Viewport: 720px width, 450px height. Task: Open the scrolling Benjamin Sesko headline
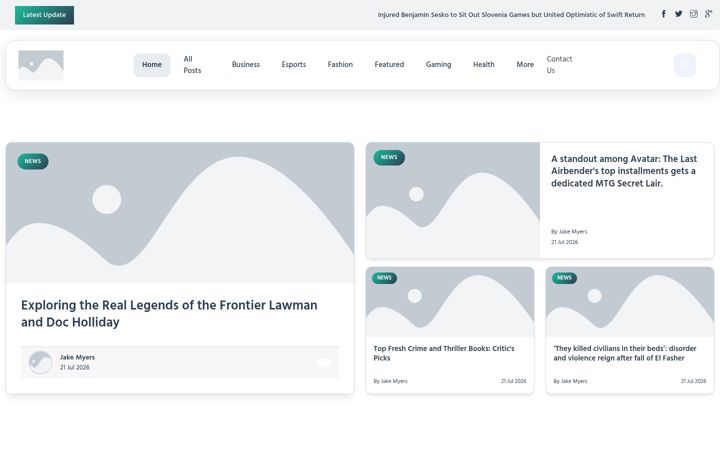pos(511,15)
